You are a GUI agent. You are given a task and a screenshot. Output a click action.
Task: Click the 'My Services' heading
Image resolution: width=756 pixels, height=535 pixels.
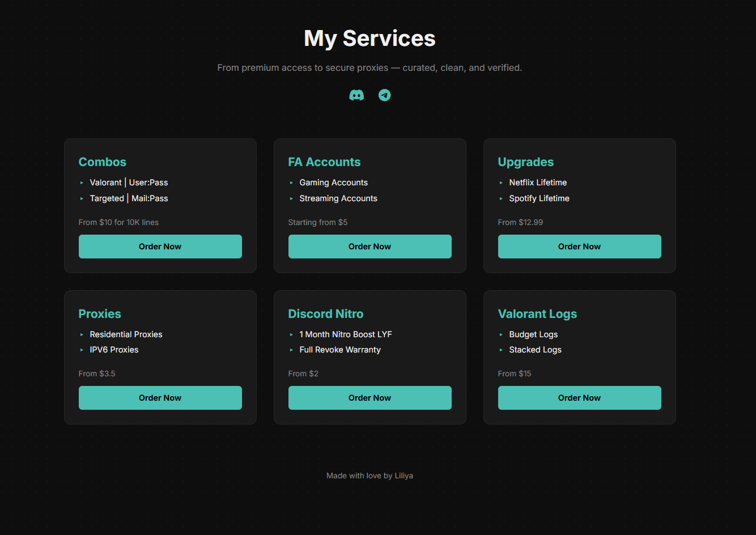(370, 39)
